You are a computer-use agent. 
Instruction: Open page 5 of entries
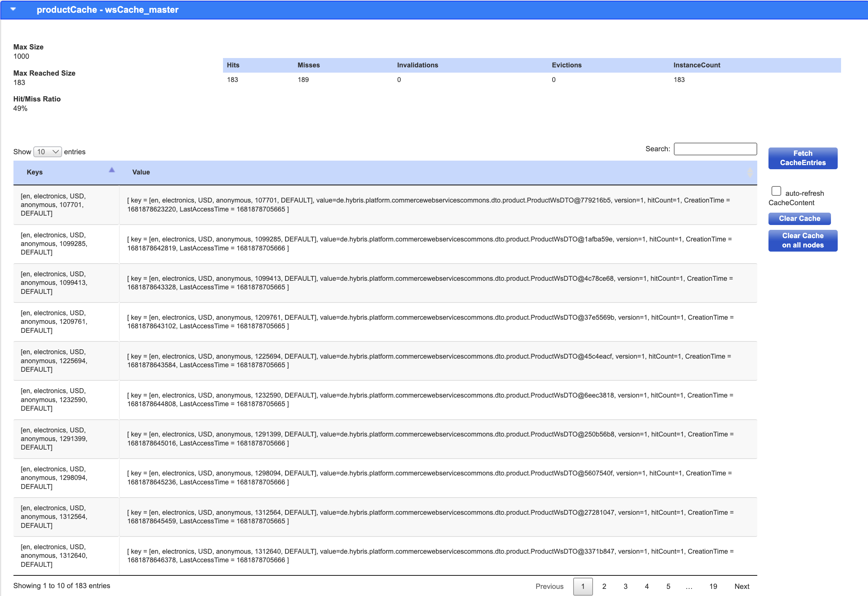click(x=668, y=586)
